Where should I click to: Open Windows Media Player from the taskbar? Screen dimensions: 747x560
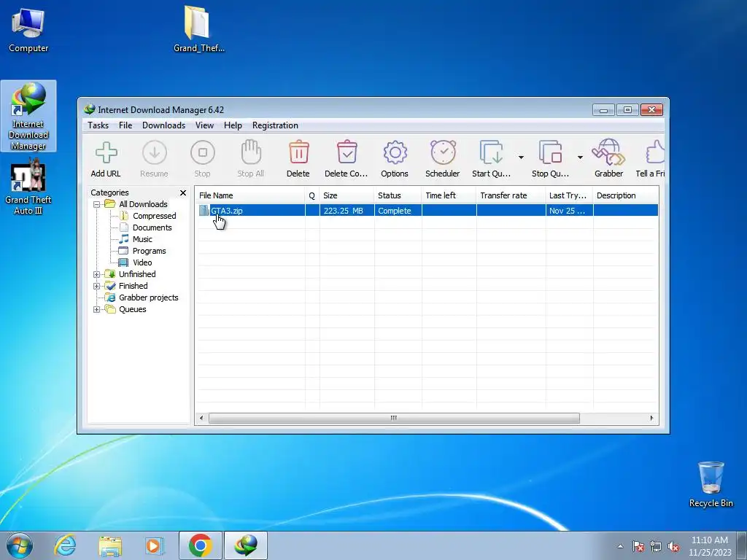(x=155, y=545)
